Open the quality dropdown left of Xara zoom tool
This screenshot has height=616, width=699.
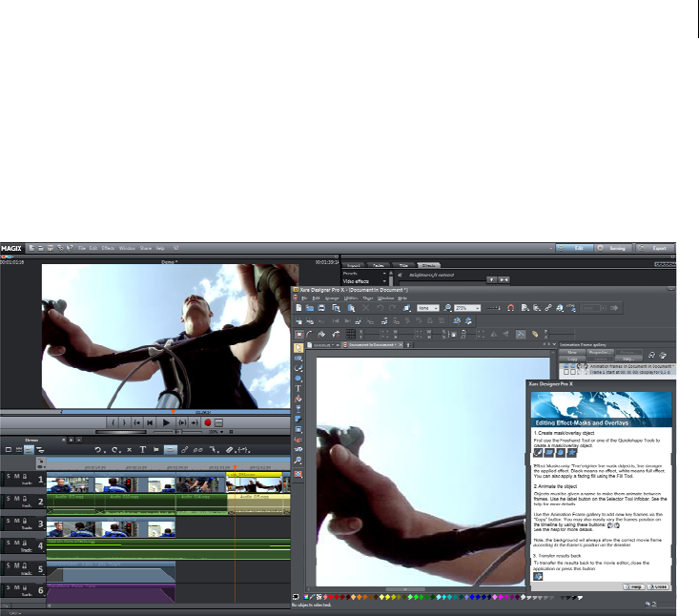click(436, 308)
